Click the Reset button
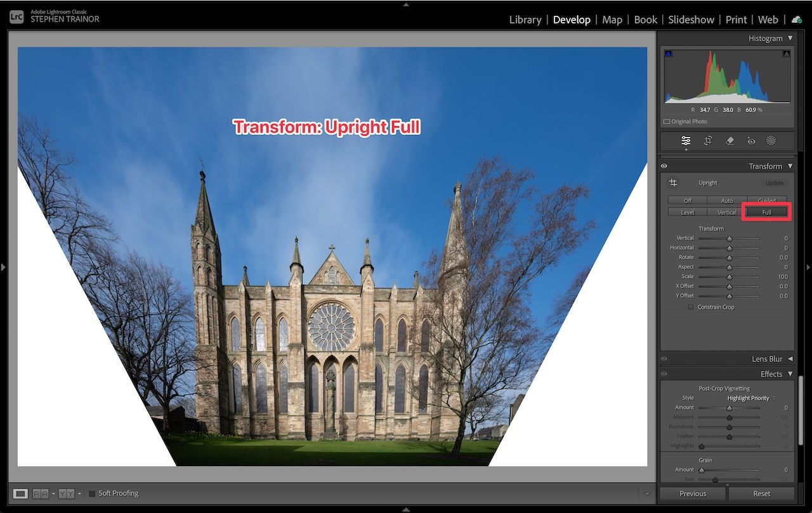812x513 pixels. (761, 493)
